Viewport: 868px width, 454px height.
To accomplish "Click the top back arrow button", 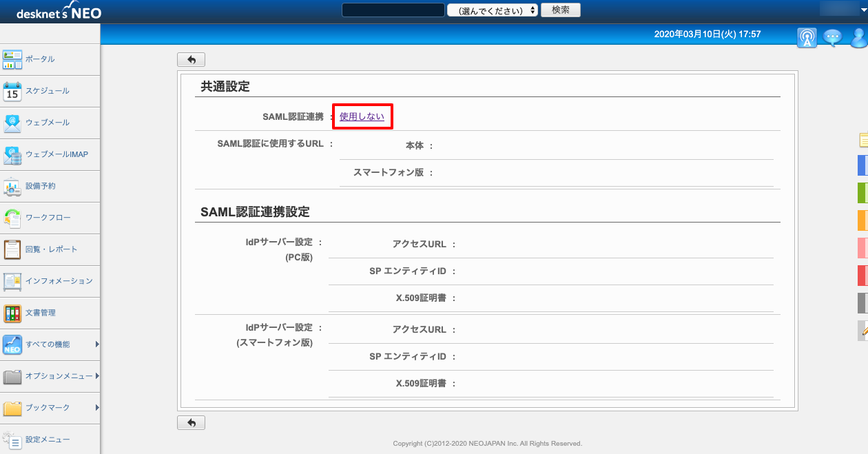I will [x=191, y=60].
